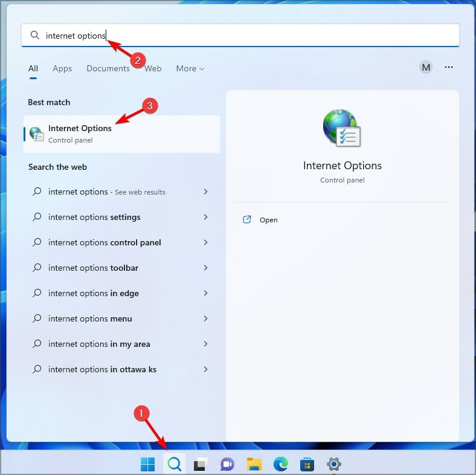The width and height of the screenshot is (476, 475).
Task: Expand chevron for 'internet options toolbar'
Action: [205, 268]
